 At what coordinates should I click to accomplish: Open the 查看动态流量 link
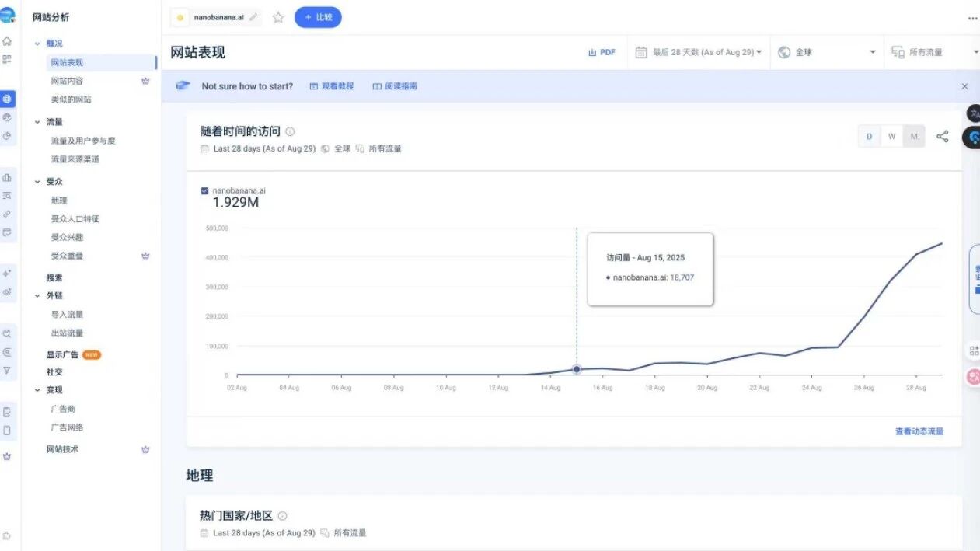[x=919, y=431]
